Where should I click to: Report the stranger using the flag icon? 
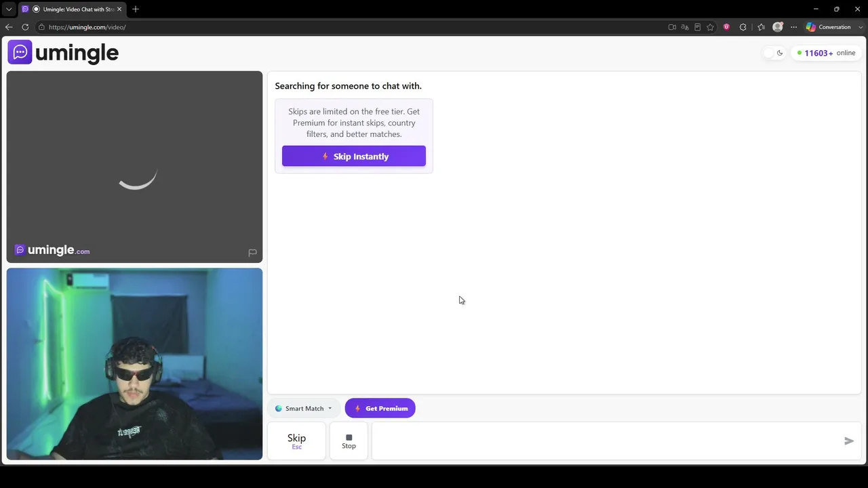[252, 253]
